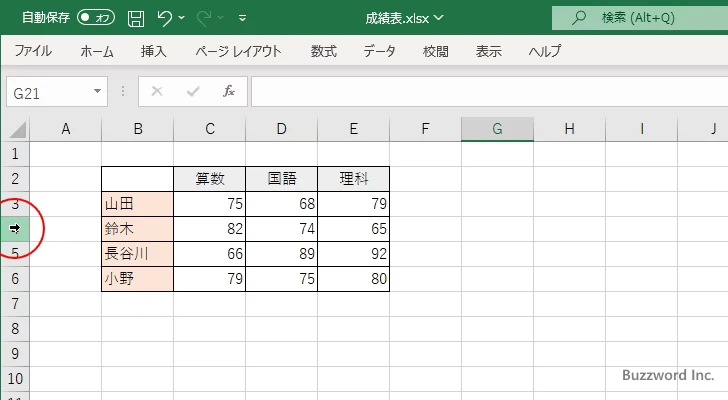Screen dimensions: 728x400
Task: Click the Redo arrow icon
Action: (204, 18)
